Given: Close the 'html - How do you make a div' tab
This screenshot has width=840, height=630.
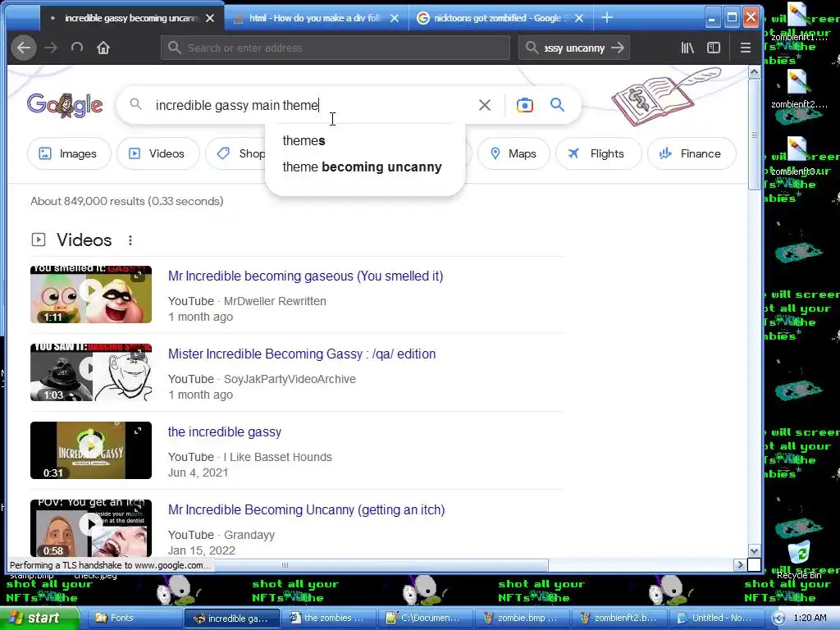Looking at the screenshot, I should (x=395, y=18).
